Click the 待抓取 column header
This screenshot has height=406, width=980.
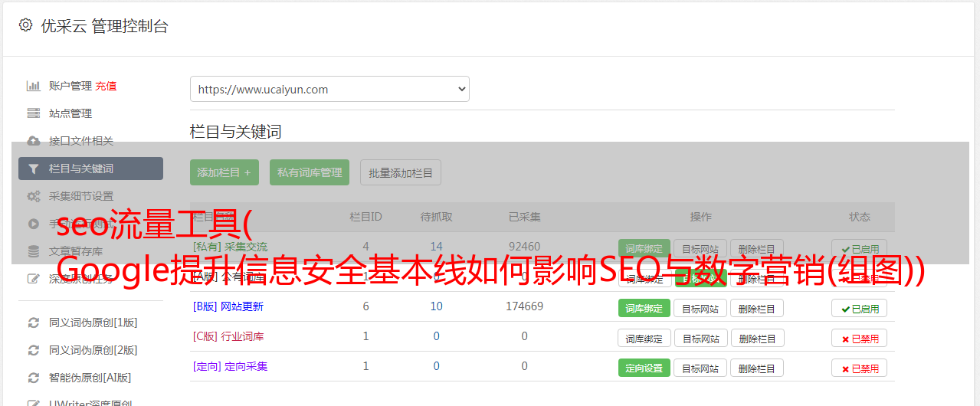click(436, 217)
